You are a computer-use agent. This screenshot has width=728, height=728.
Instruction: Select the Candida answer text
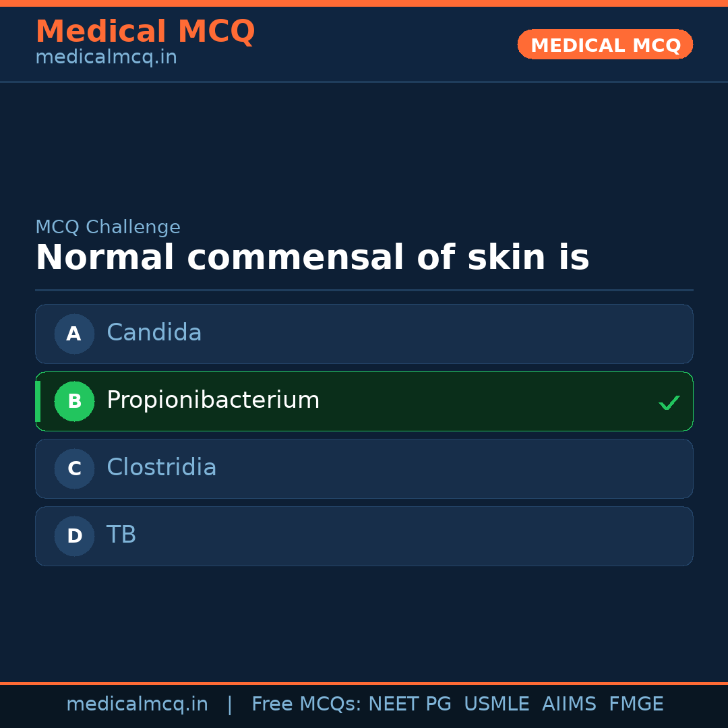[154, 333]
